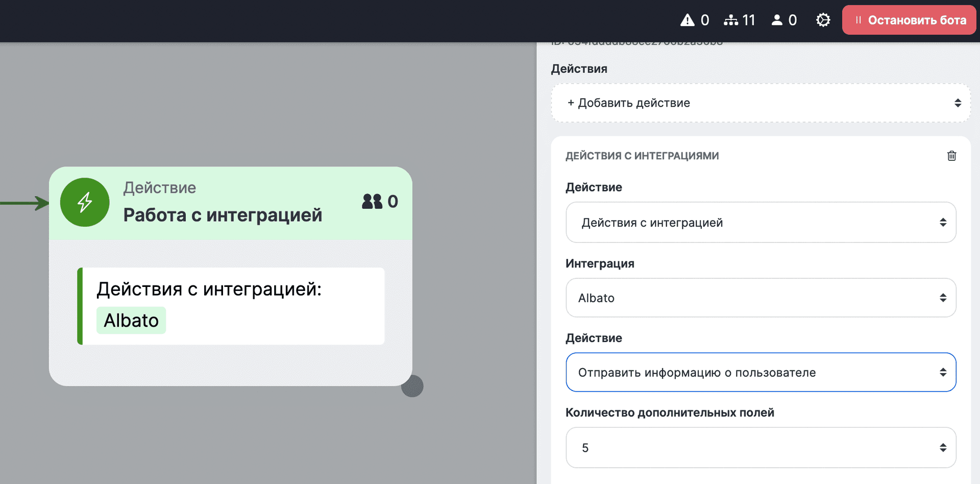The width and height of the screenshot is (980, 484).
Task: Click the gray output connector dot
Action: [412, 386]
